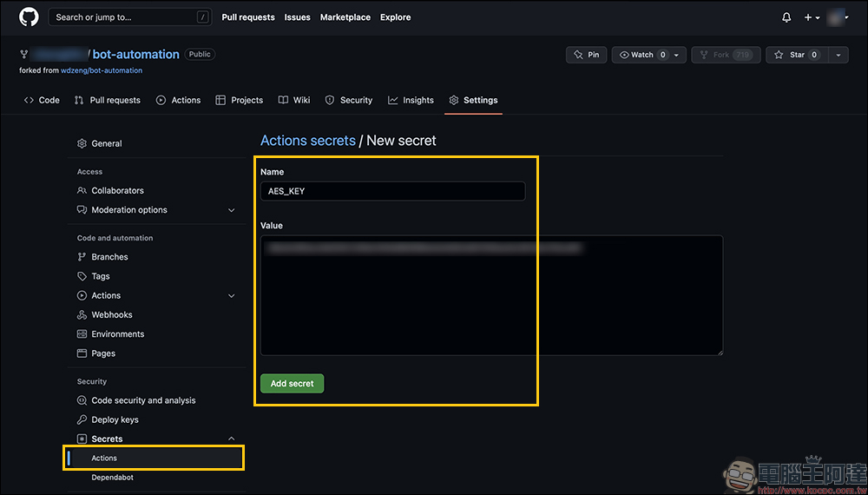The width and height of the screenshot is (868, 495).
Task: Select Dependabot under Secrets
Action: pos(112,478)
